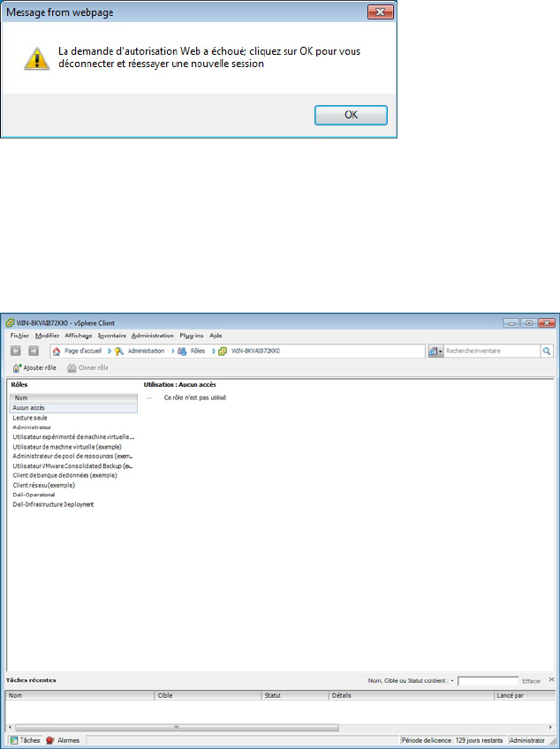Click the vCenter server icon in breadcrumb
560x749 pixels.
223,352
